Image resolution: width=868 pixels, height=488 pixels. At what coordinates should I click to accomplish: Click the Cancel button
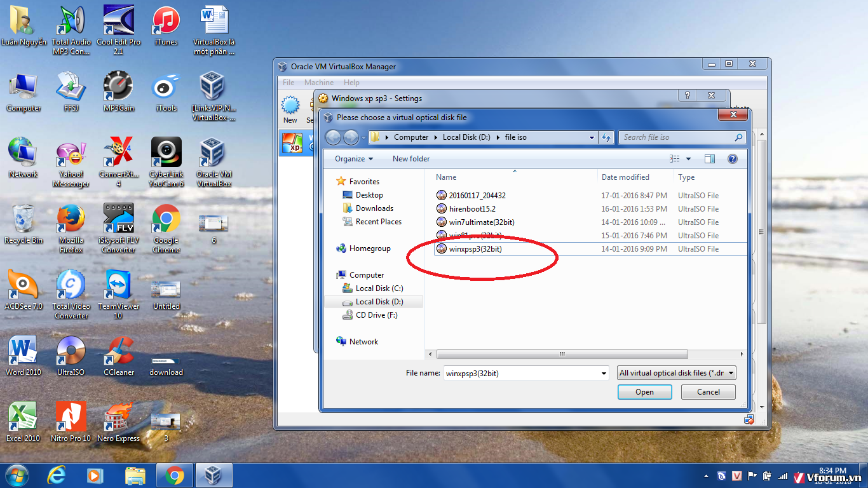[709, 392]
